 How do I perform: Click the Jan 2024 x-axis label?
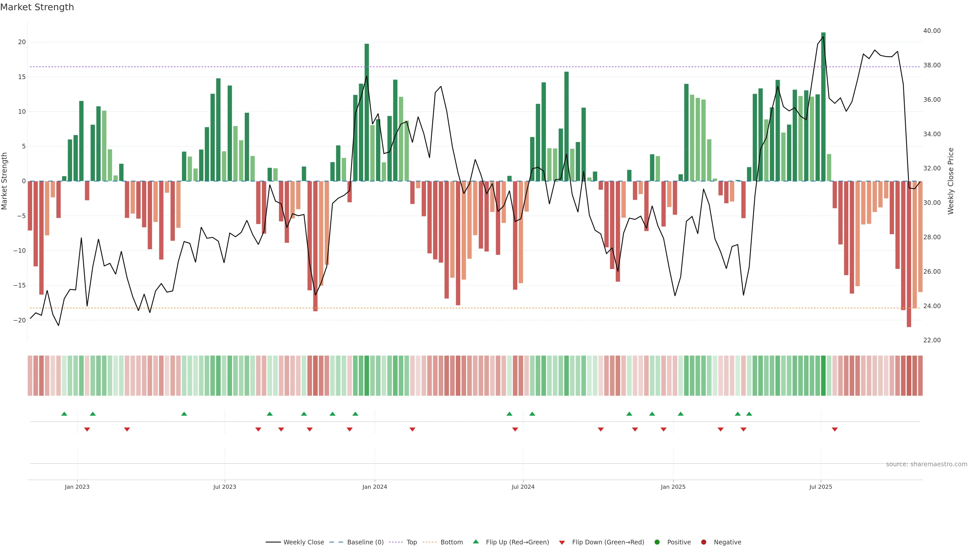pyautogui.click(x=375, y=487)
